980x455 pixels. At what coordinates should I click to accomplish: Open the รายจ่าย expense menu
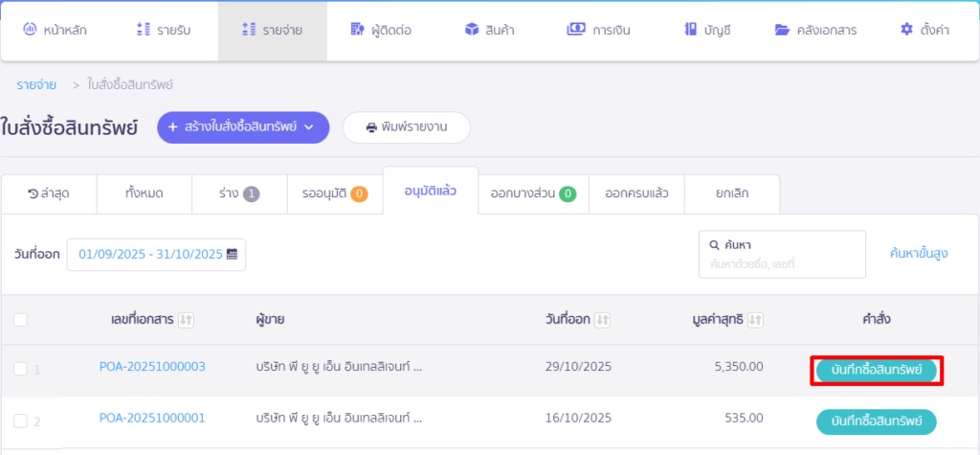pyautogui.click(x=272, y=30)
